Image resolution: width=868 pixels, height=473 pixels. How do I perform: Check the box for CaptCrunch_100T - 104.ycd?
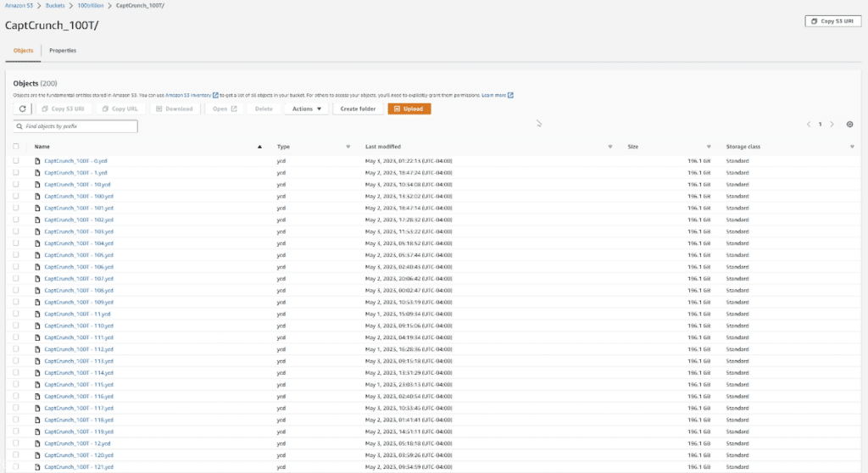16,243
